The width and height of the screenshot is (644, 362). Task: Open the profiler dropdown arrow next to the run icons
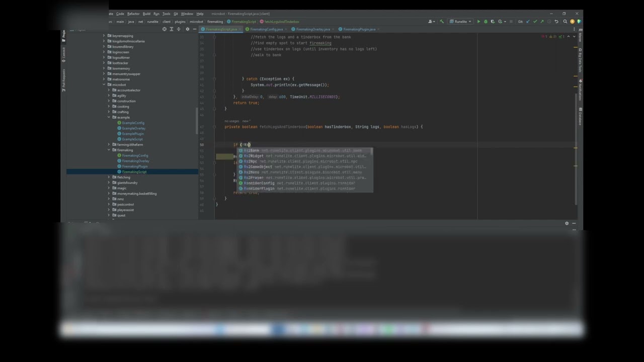point(505,22)
